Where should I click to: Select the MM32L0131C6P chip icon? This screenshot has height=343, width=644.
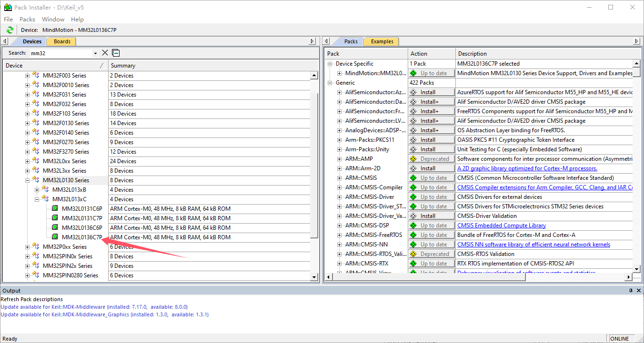(x=55, y=209)
